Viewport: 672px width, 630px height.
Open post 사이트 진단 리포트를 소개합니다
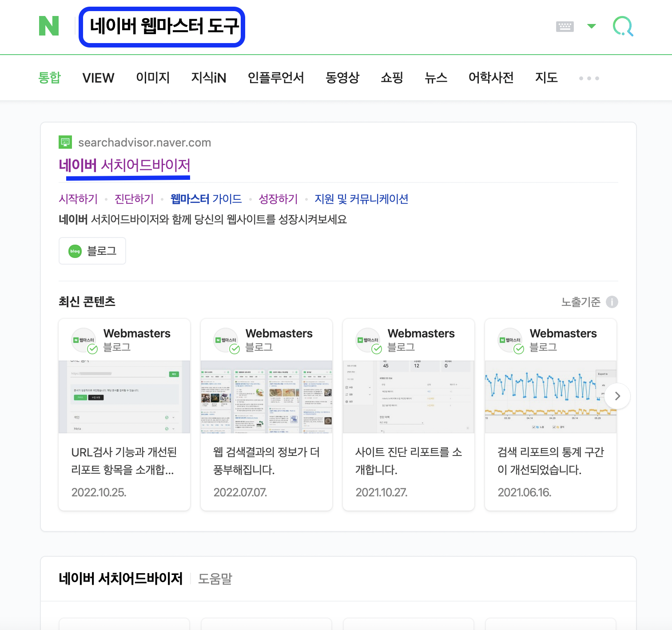pyautogui.click(x=409, y=461)
